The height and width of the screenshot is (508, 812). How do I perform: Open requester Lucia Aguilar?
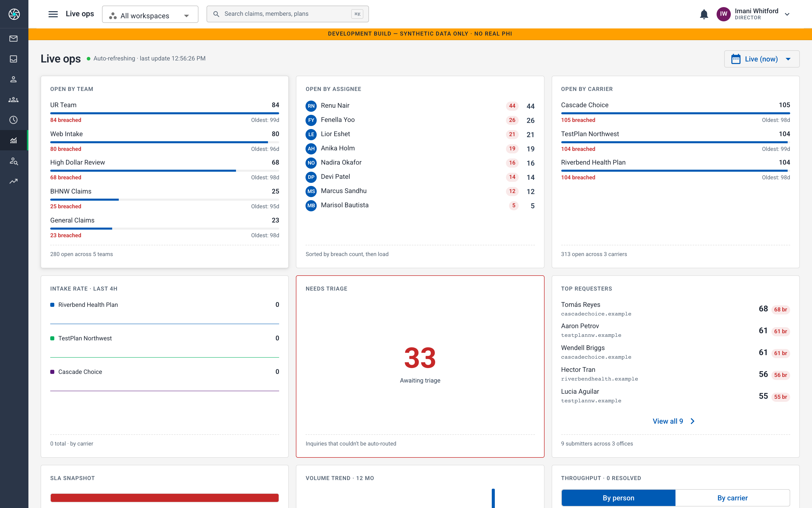[675, 396]
